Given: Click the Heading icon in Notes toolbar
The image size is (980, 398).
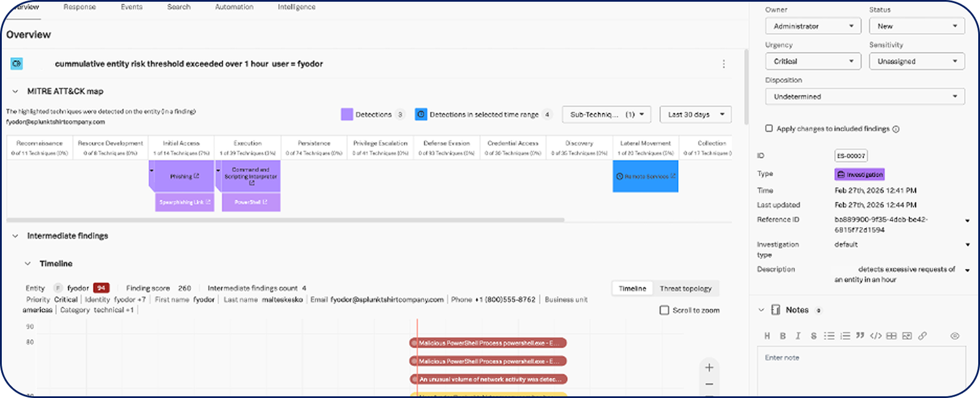Looking at the screenshot, I should pos(767,336).
